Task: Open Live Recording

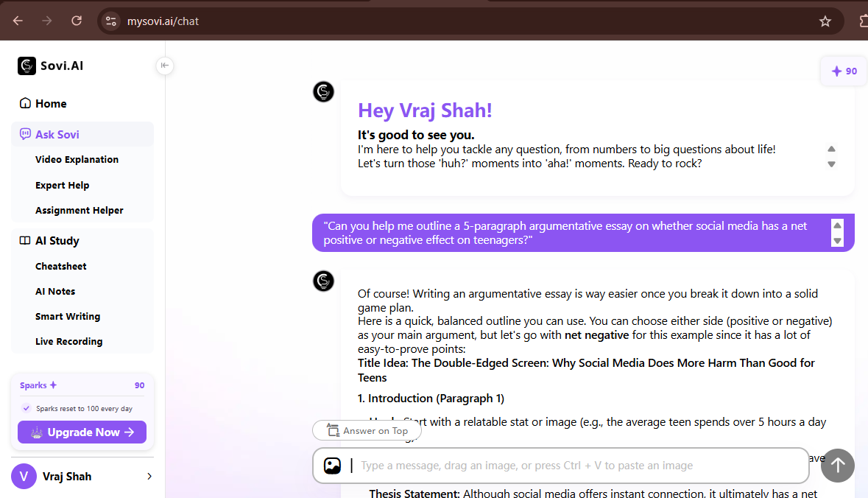Action: tap(68, 342)
